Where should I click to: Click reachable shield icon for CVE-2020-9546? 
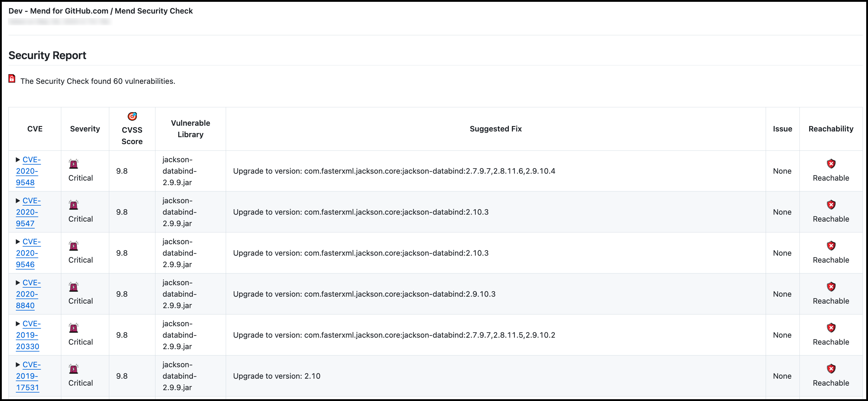(x=831, y=246)
